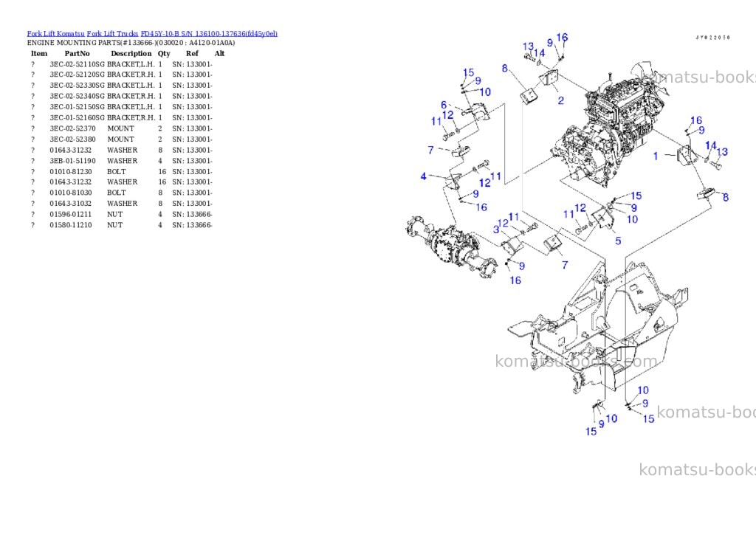Click the Alt column header
This screenshot has width=756, height=535.
[x=219, y=53]
